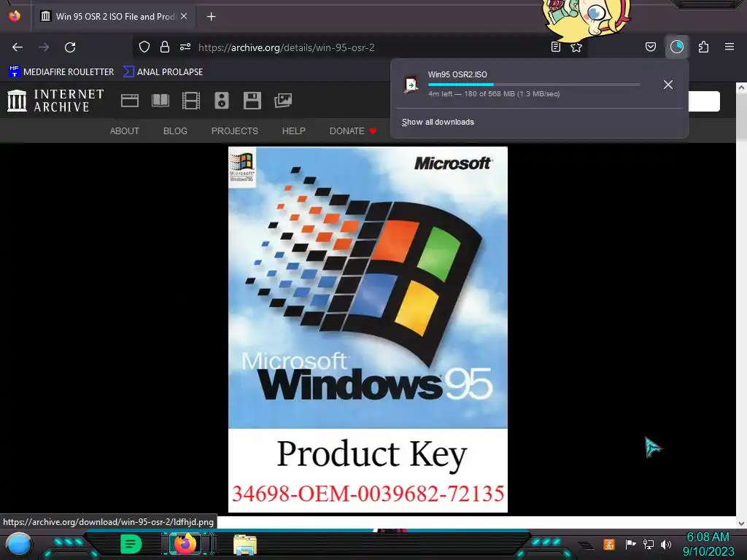Click the DONATE link

[x=353, y=131]
